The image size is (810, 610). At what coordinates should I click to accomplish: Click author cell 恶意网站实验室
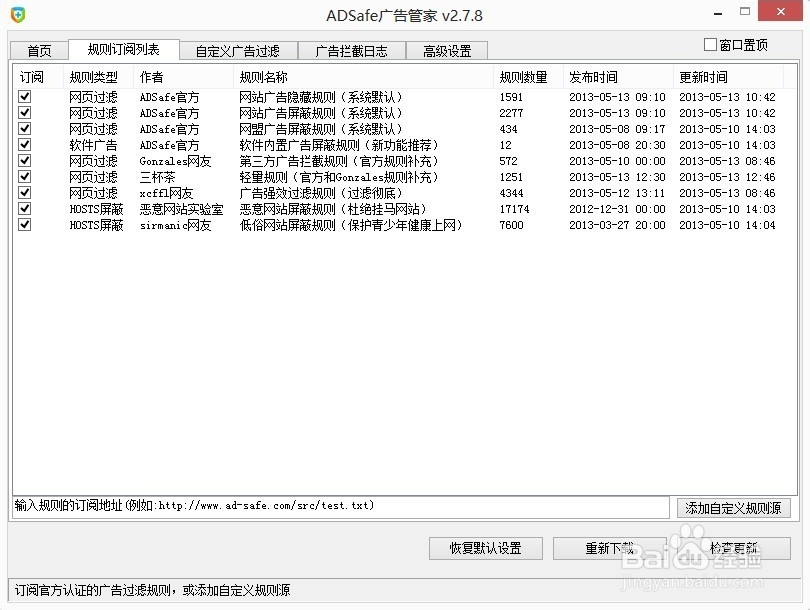[x=181, y=209]
